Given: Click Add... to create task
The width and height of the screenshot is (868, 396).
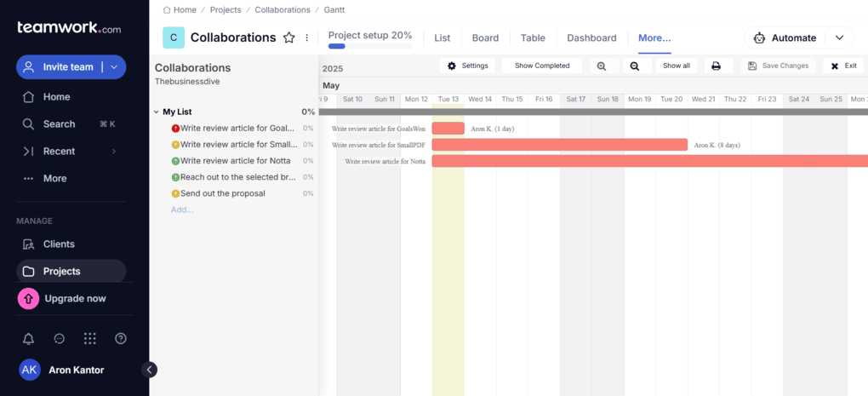Looking at the screenshot, I should click(182, 209).
